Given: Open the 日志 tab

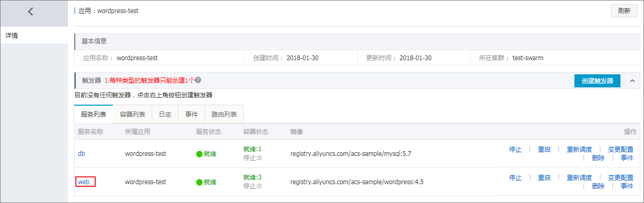Looking at the screenshot, I should coord(165,114).
